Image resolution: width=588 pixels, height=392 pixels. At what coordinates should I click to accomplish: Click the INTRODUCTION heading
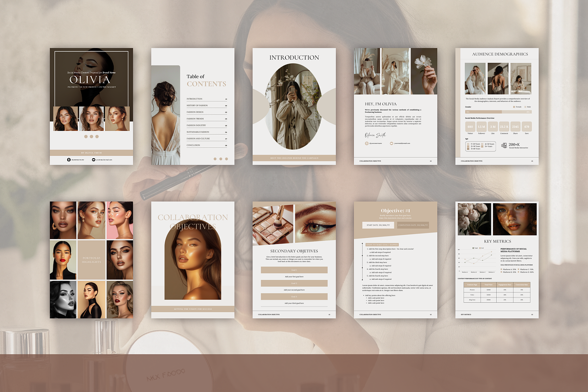click(x=294, y=58)
